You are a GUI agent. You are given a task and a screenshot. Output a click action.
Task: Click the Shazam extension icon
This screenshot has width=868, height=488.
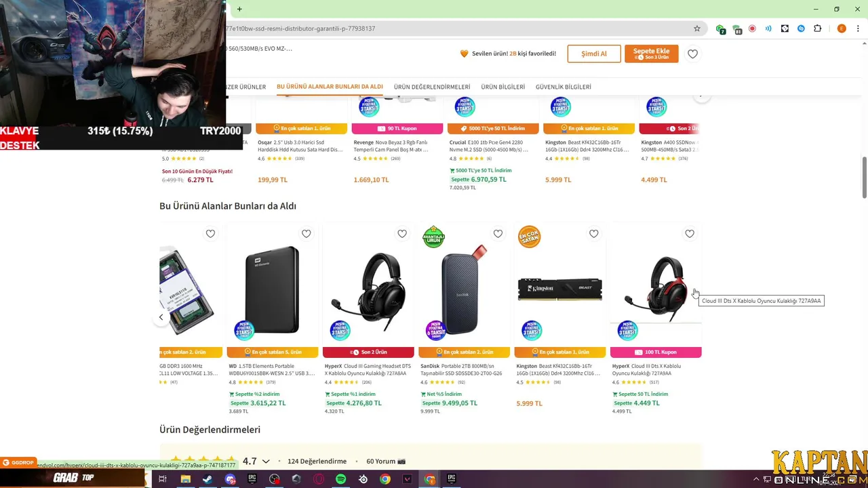coord(801,28)
